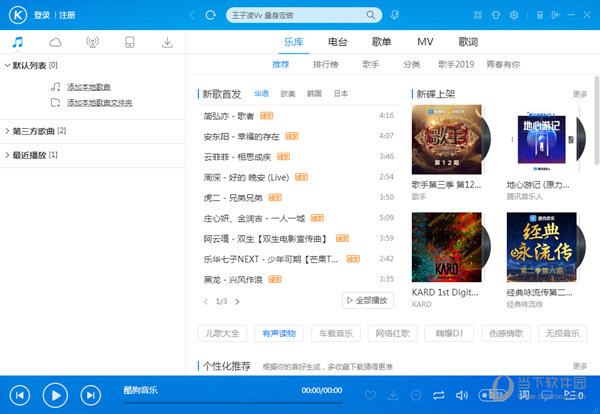The image size is (600, 414).
Task: Click the microphone song recognition icon
Action: (395, 16)
